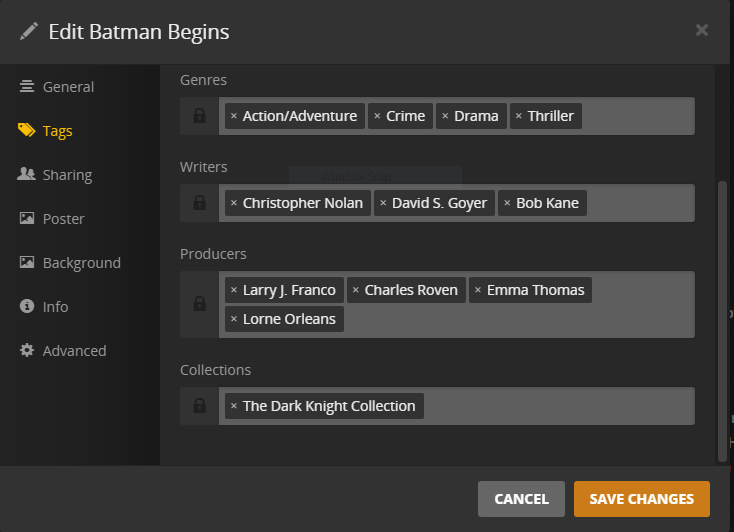The height and width of the screenshot is (532, 734).
Task: Open the Sharing section
Action: (55, 175)
